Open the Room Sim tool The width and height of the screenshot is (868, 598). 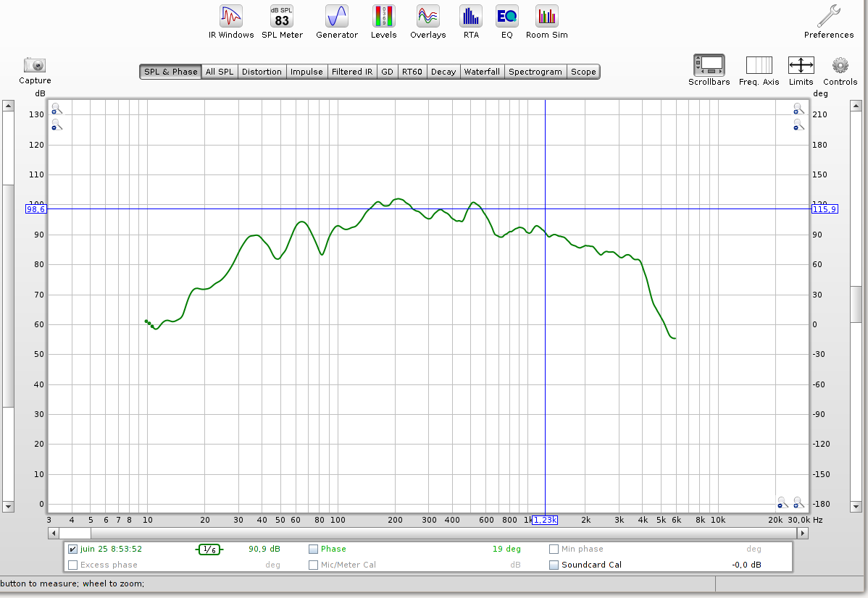(547, 22)
